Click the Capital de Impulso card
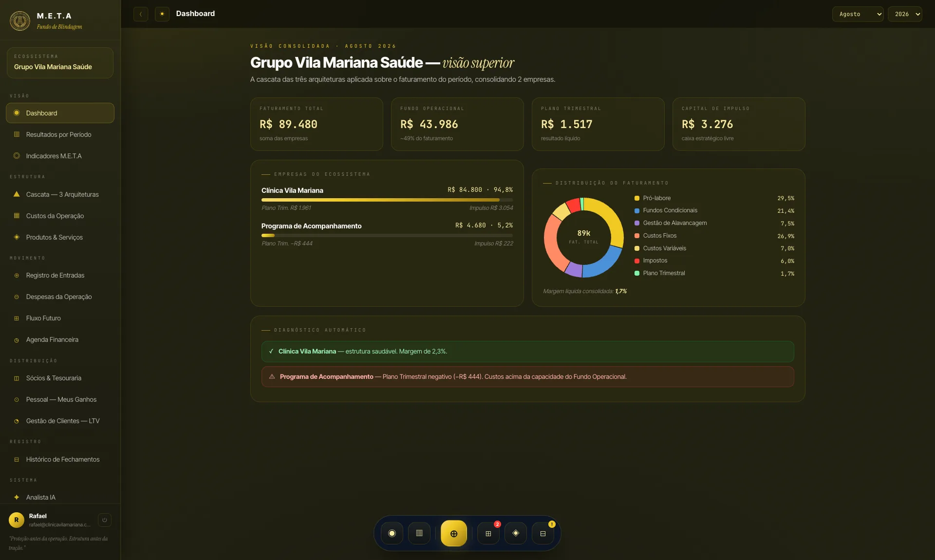 coord(739,124)
